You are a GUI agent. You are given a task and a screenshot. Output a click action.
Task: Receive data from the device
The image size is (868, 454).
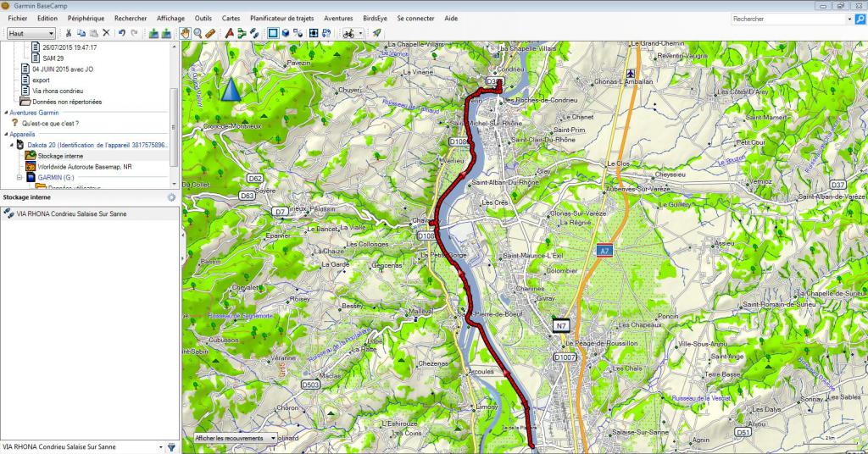coord(166,33)
